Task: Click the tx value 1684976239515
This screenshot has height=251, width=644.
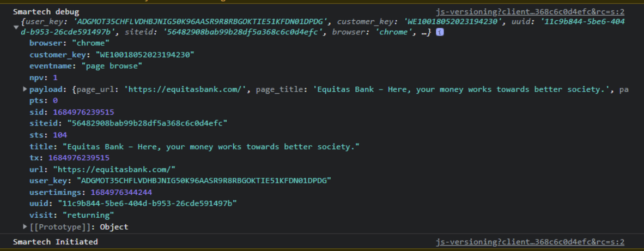Action: tap(79, 158)
